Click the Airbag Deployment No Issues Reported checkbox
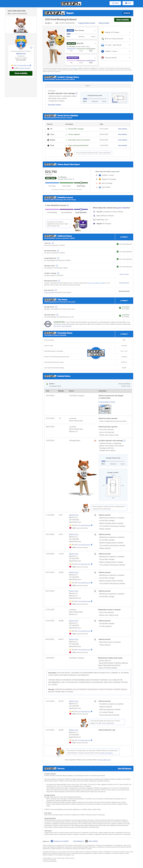This screenshot has width=143, height=868. 118,259
